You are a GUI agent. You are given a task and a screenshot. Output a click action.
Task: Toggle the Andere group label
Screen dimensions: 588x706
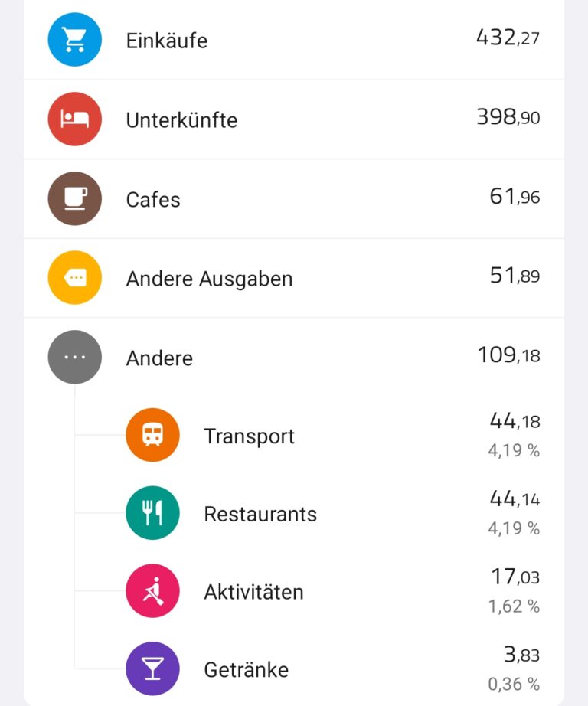point(159,358)
